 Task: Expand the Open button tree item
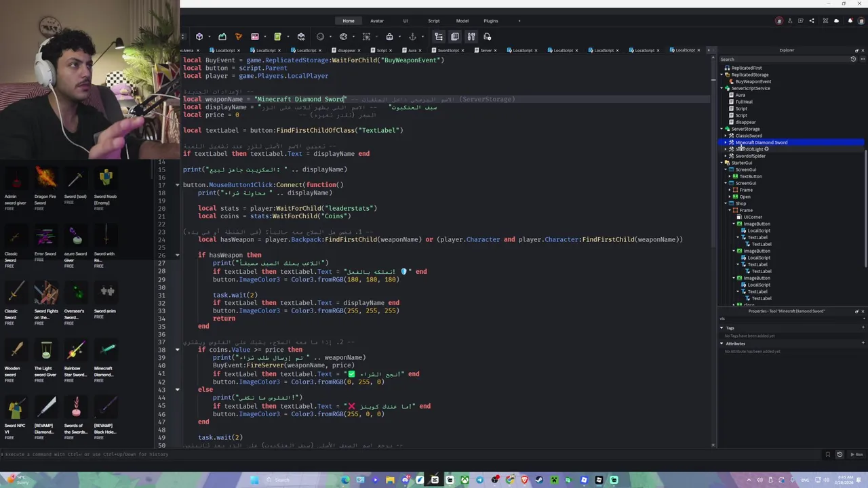(730, 197)
